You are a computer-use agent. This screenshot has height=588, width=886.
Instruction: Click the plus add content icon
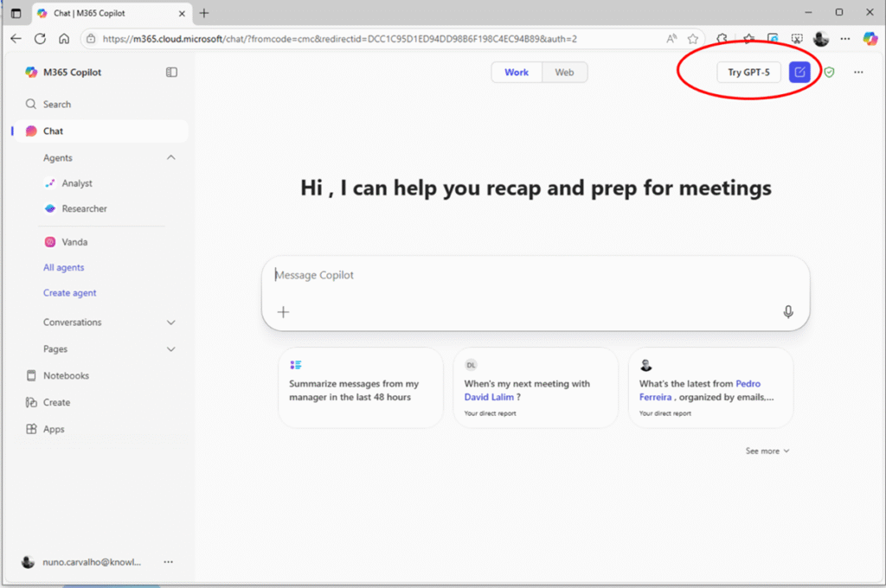(x=283, y=312)
